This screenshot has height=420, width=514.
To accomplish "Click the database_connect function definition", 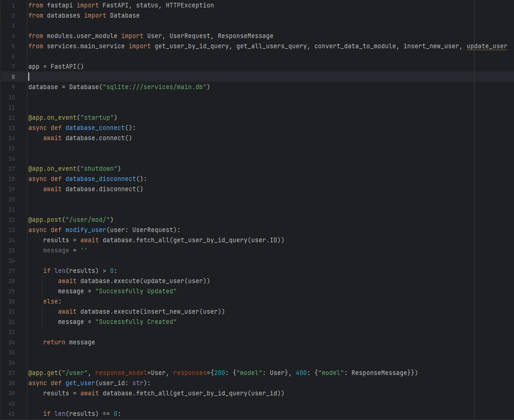I will pos(95,128).
